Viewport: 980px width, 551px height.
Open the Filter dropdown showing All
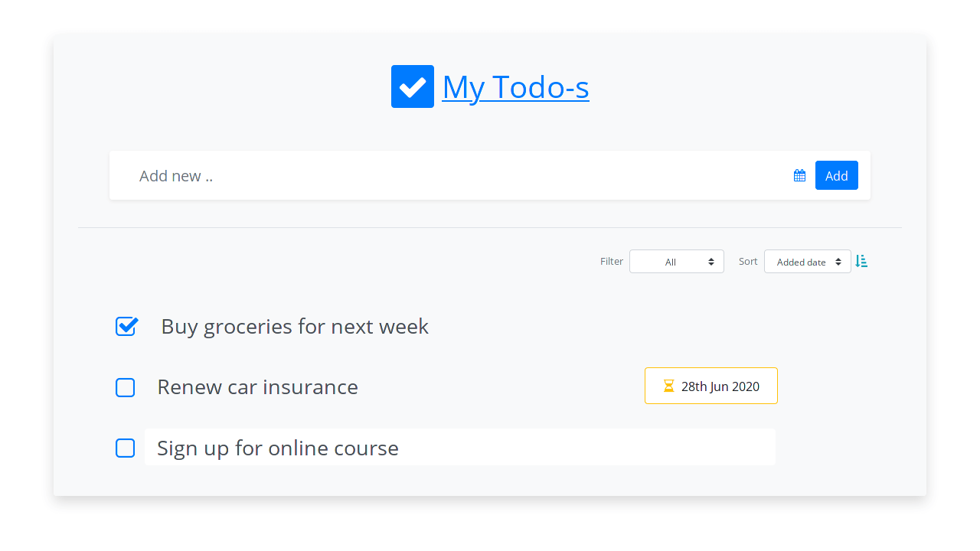[676, 262]
